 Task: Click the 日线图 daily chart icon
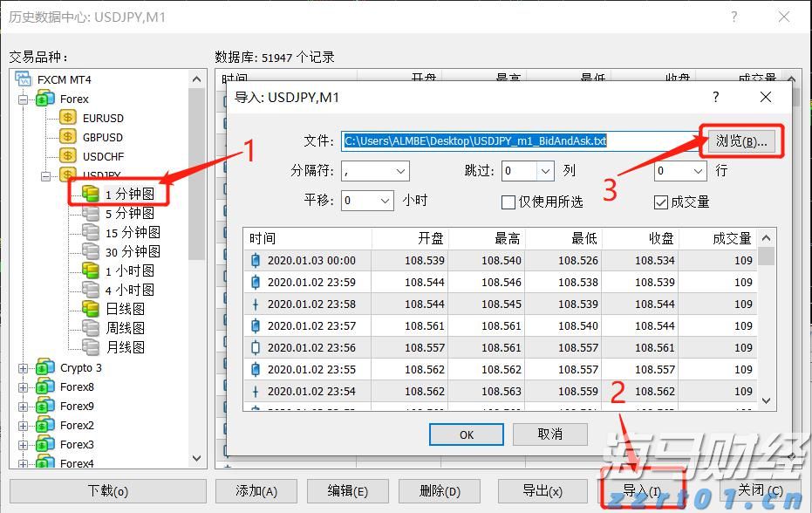pos(91,309)
